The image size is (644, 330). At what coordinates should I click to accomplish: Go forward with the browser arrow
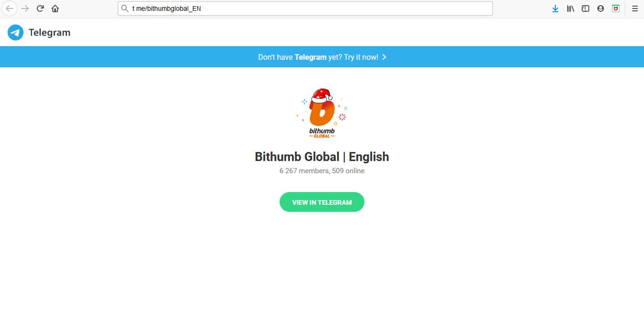pos(25,8)
